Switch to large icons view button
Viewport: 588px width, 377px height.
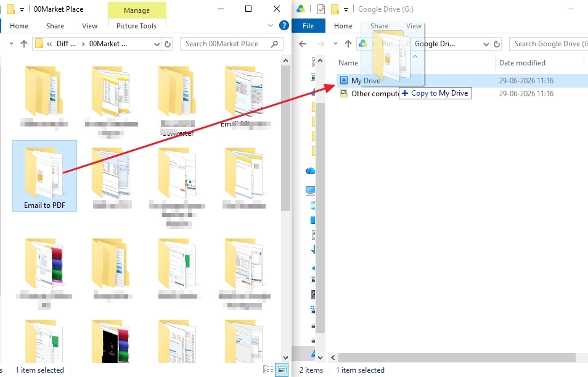282,370
